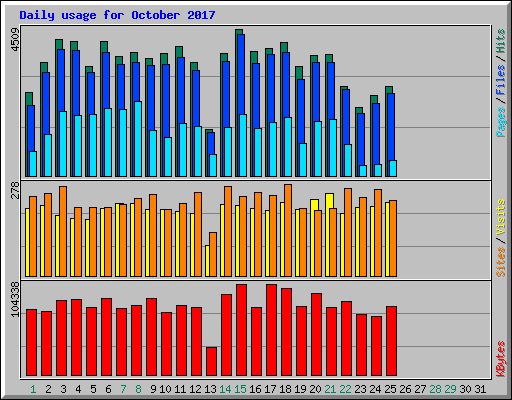The height and width of the screenshot is (400, 512).
Task: Click day 24 on the x-axis
Action: click(375, 389)
